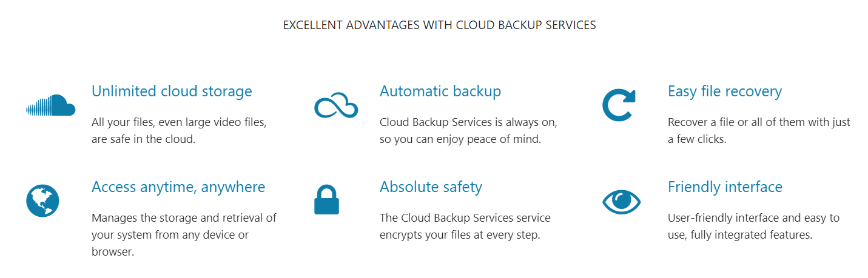Viewport: 868px width, 278px height.
Task: Click the SoundCloud-style cloud storage icon
Action: tap(51, 105)
